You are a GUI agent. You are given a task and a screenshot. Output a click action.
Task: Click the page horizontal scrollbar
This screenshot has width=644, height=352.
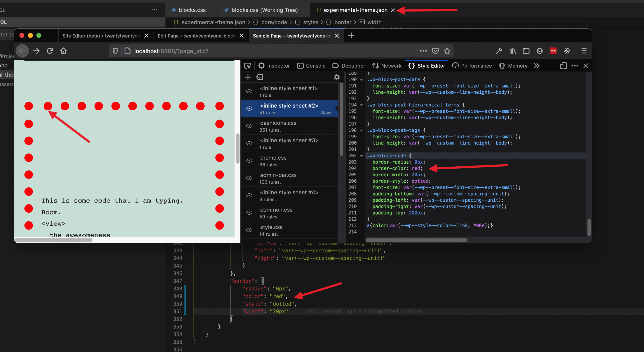[54, 240]
